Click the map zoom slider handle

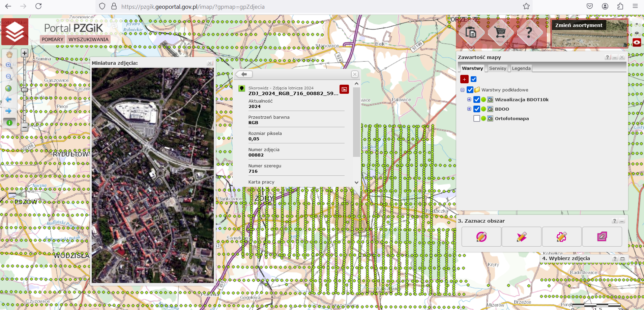25,90
